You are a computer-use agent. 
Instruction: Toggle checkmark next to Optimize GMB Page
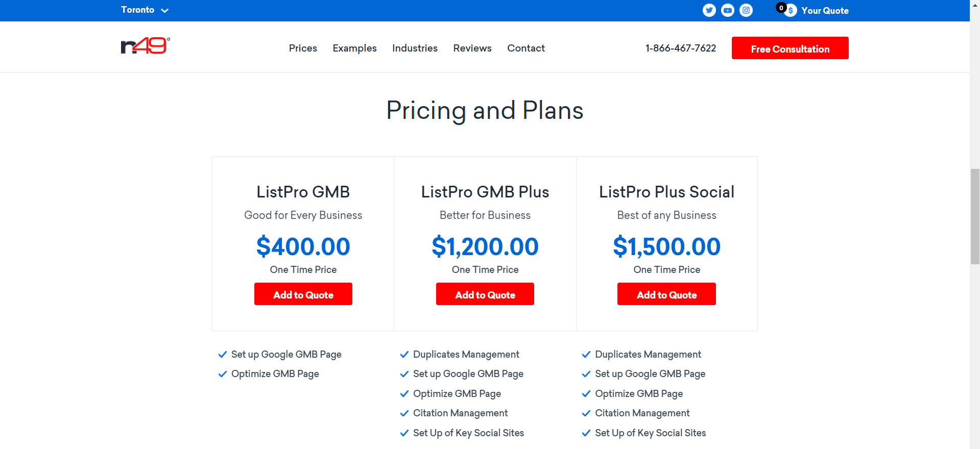223,374
